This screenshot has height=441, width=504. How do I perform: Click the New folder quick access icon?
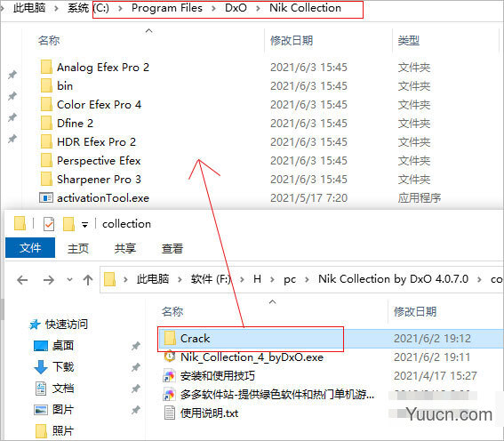(x=68, y=224)
